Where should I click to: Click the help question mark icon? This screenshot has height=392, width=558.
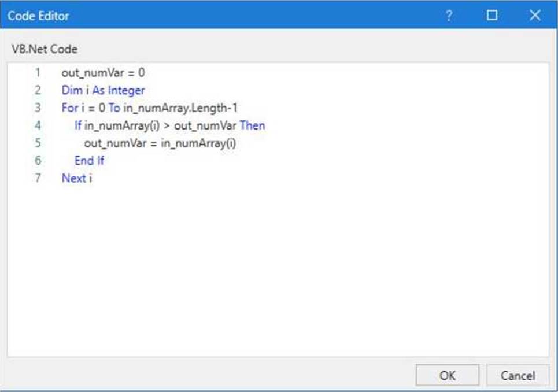(x=449, y=16)
